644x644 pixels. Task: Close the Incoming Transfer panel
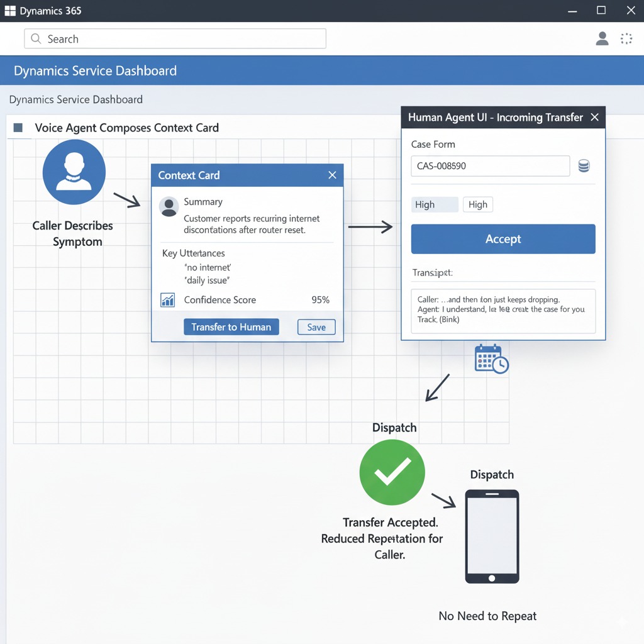[594, 118]
